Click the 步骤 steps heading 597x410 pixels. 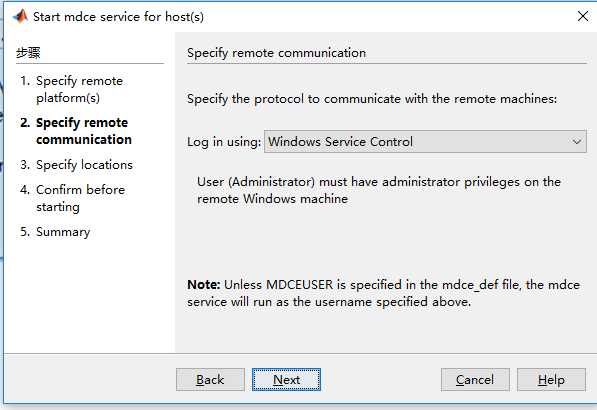[x=28, y=53]
